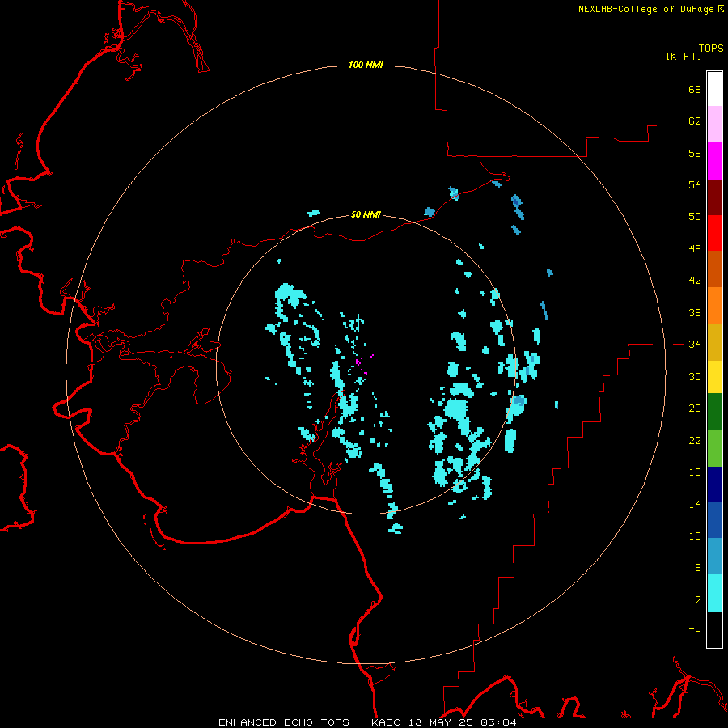Click the magenta echo pixels near radar center
The image size is (728, 728).
tap(364, 365)
